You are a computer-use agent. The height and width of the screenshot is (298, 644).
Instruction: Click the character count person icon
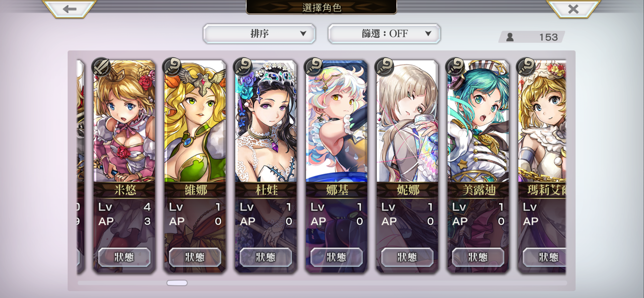[510, 37]
